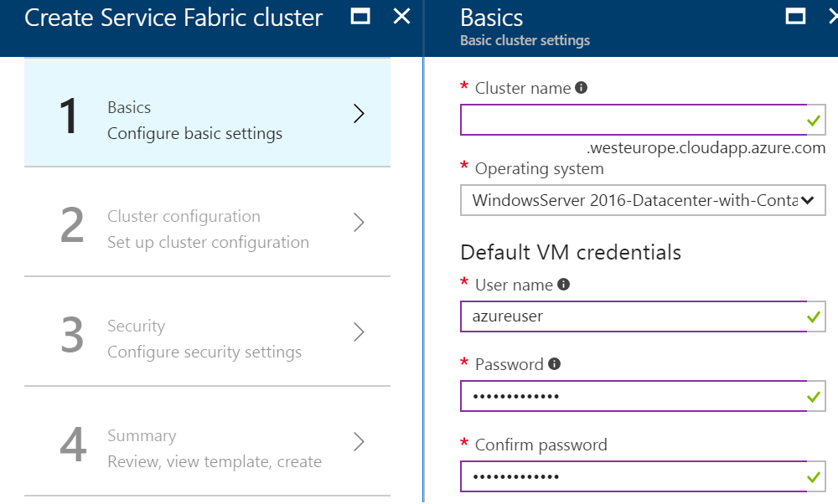This screenshot has width=838, height=504.
Task: Close the Create Service Fabric cluster blade
Action: [402, 17]
